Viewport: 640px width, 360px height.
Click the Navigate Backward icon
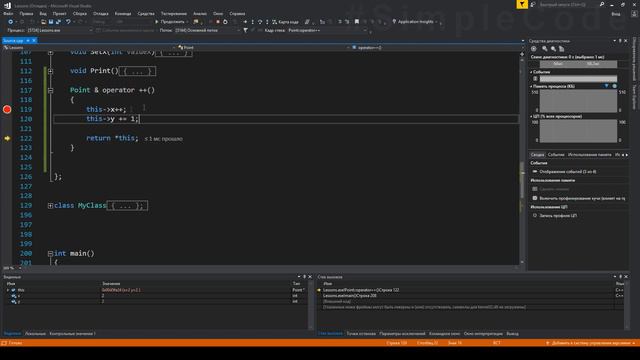click(x=11, y=22)
